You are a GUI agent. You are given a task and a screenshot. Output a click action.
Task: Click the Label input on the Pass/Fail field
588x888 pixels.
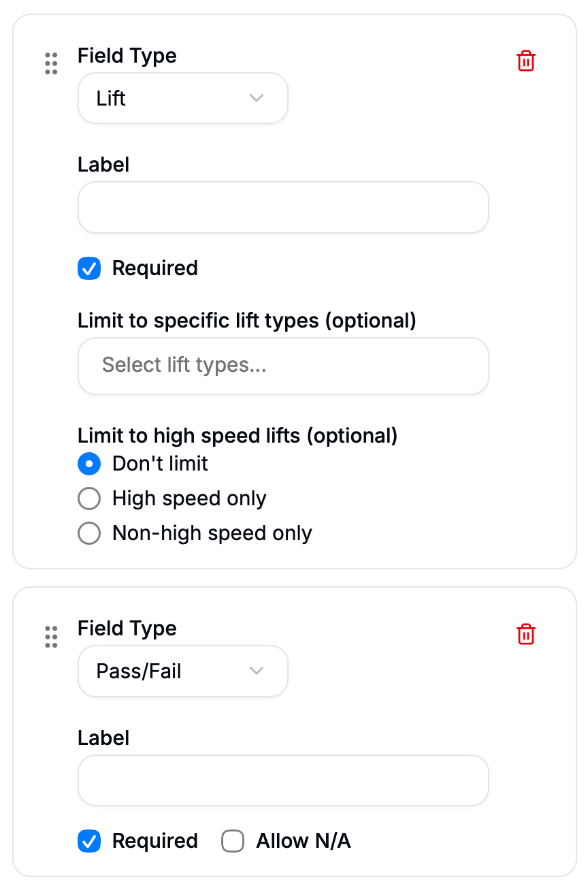point(283,780)
